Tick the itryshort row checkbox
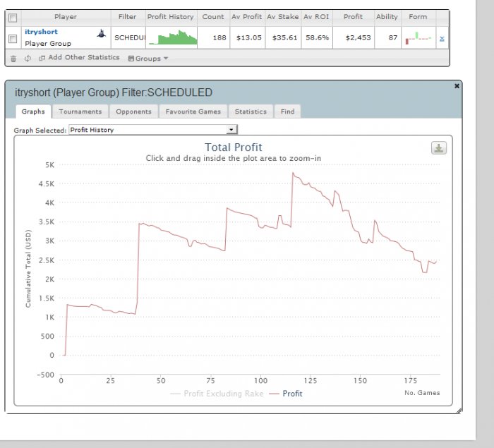The image size is (494, 448). coord(13,39)
